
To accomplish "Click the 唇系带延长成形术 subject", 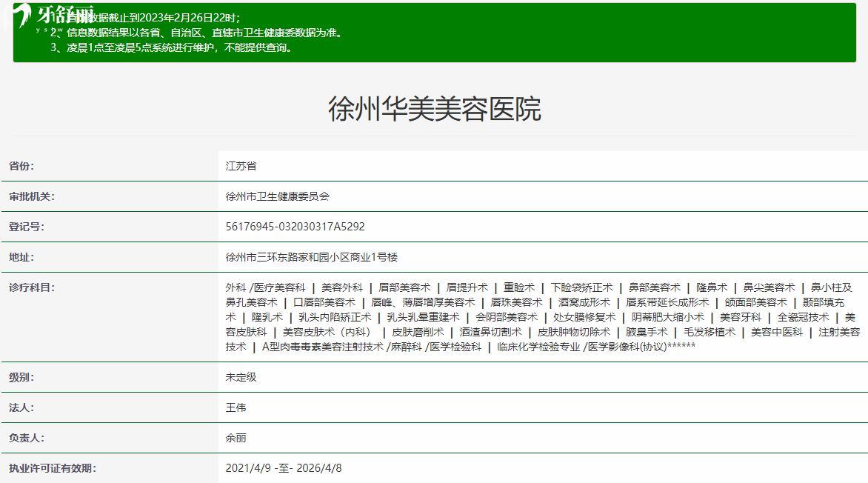I will (667, 302).
